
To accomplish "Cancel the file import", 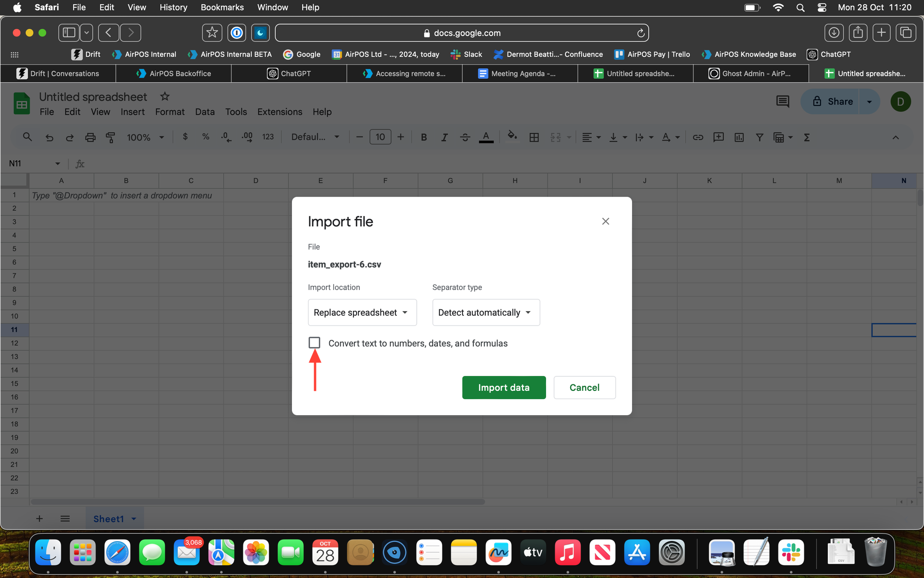I will (584, 387).
